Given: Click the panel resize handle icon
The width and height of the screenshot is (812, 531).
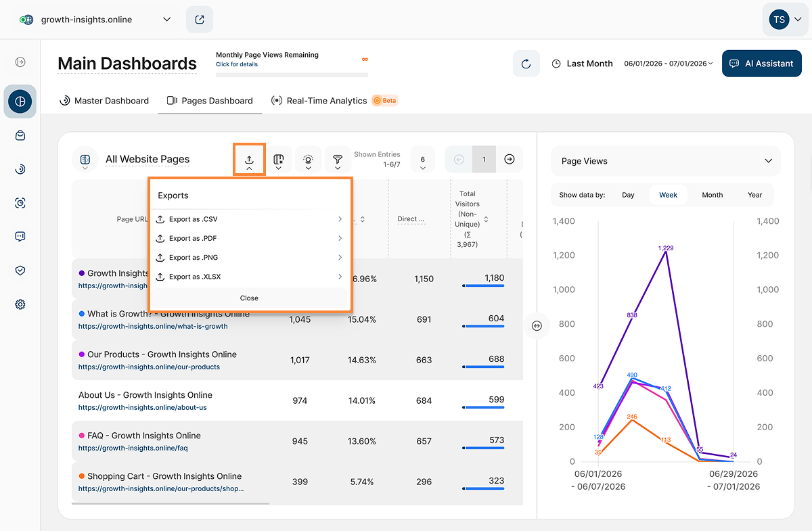Looking at the screenshot, I should click(x=537, y=325).
